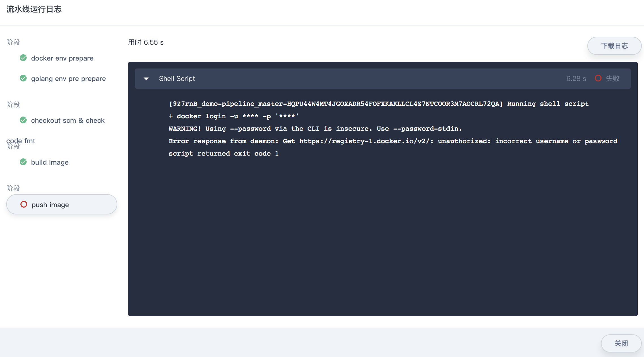This screenshot has width=644, height=357.
Task: Click the green checkmark icon for docker env prepare
Action: (23, 58)
